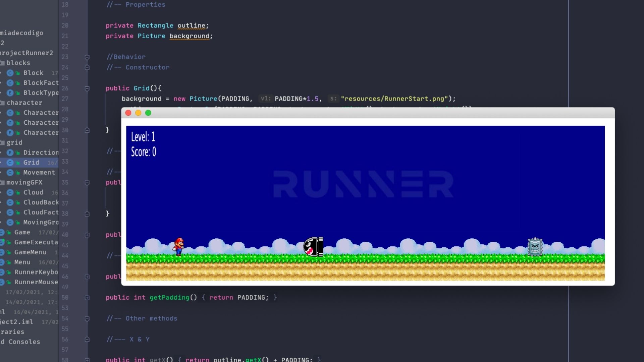Close the game window with red button

pyautogui.click(x=128, y=113)
